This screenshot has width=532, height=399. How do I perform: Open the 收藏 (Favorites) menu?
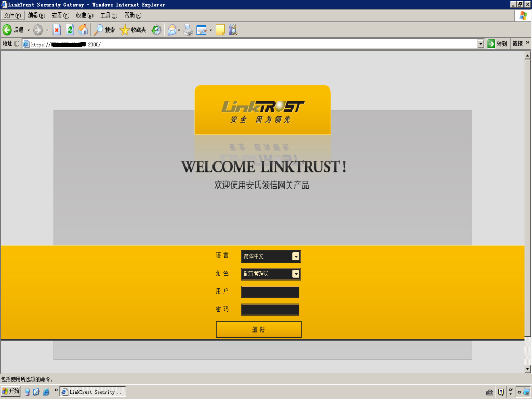tap(85, 16)
